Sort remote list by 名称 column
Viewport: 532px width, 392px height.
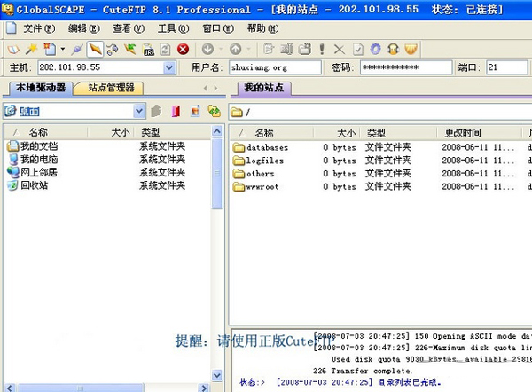[271, 133]
